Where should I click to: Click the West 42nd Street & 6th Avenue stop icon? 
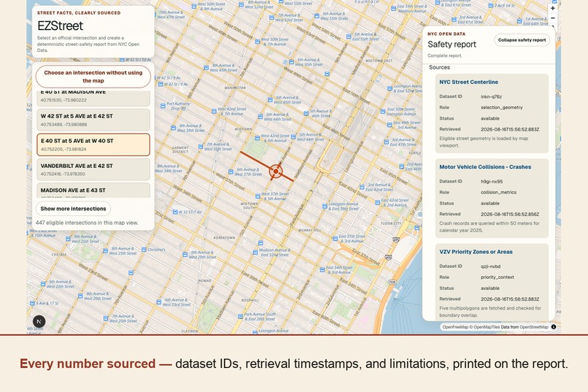(258, 138)
